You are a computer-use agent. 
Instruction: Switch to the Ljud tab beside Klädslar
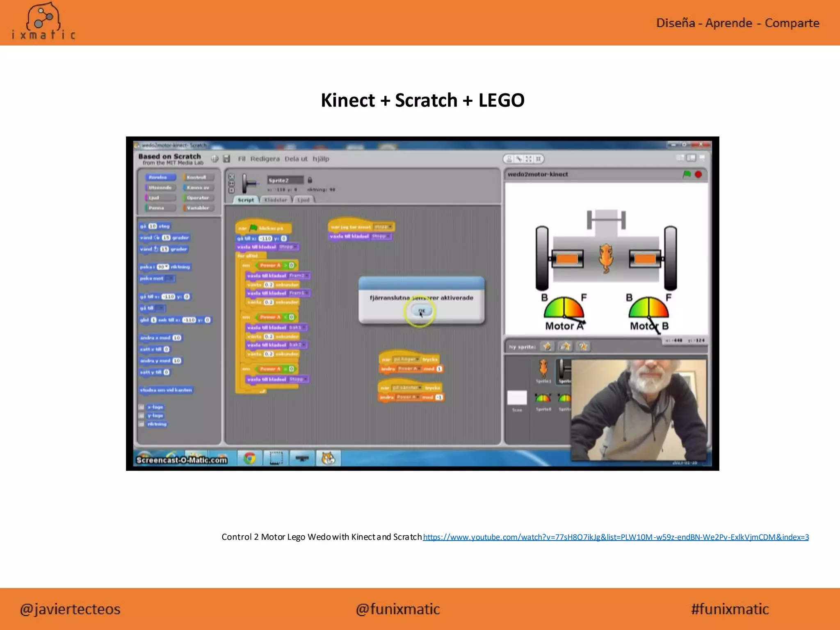click(x=303, y=200)
